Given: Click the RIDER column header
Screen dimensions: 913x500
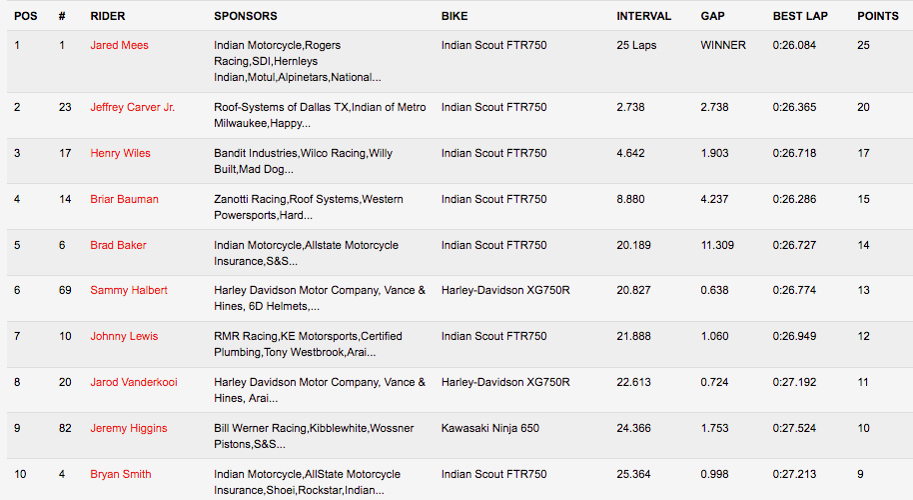Looking at the screenshot, I should (107, 17).
